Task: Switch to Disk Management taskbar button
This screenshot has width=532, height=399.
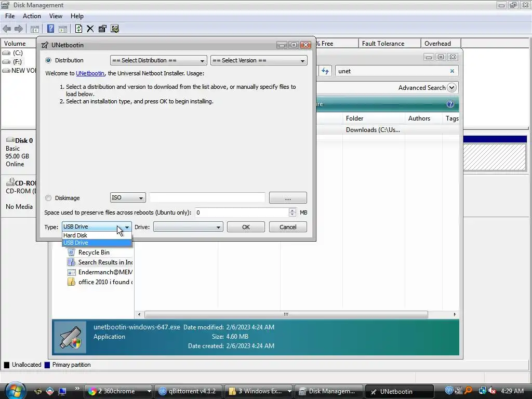Action: (x=329, y=391)
